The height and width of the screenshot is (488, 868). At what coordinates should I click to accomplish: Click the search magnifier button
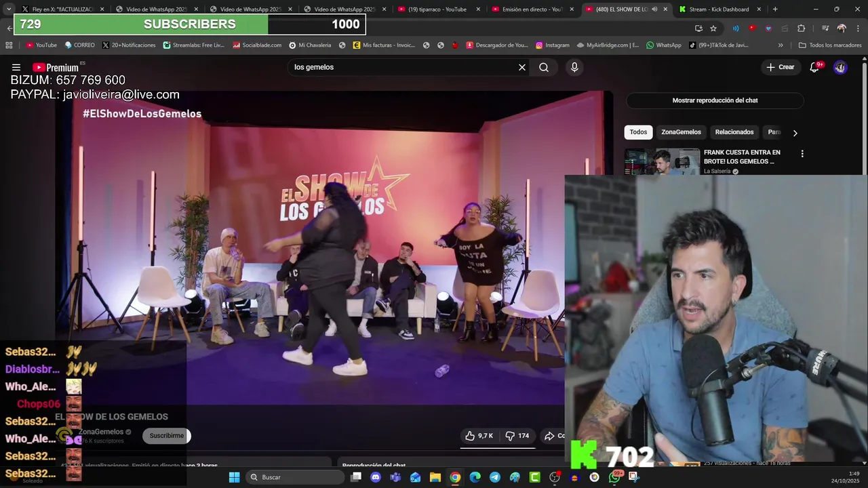[x=544, y=67]
